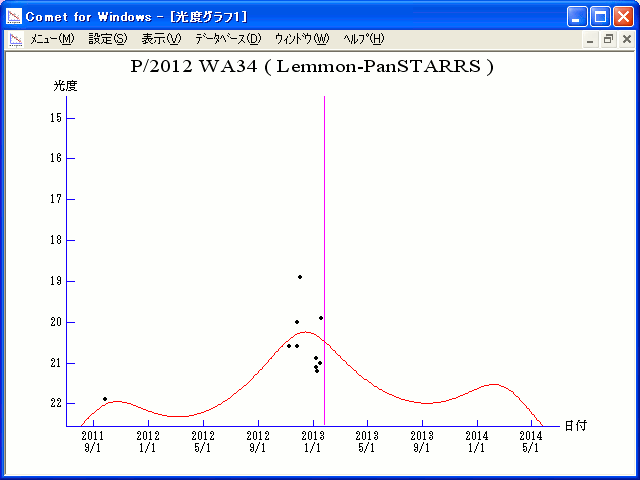Click the isolated data point near 2011 9/1

(x=105, y=399)
